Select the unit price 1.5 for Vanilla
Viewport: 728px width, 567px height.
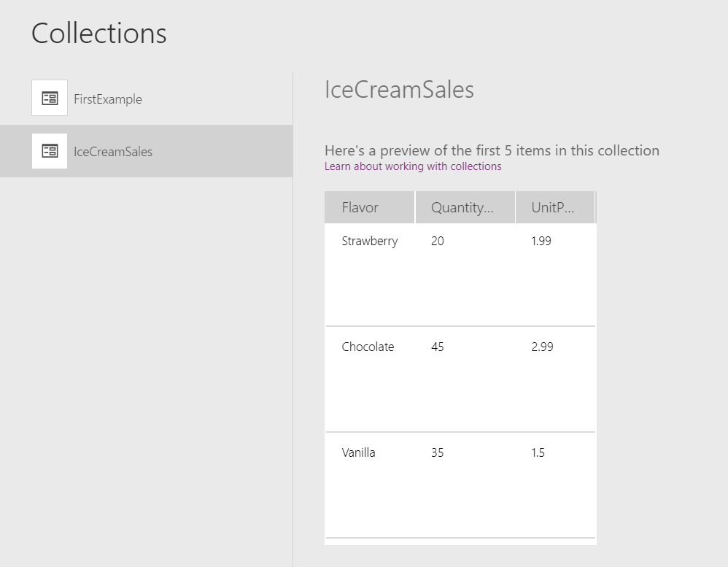click(538, 452)
